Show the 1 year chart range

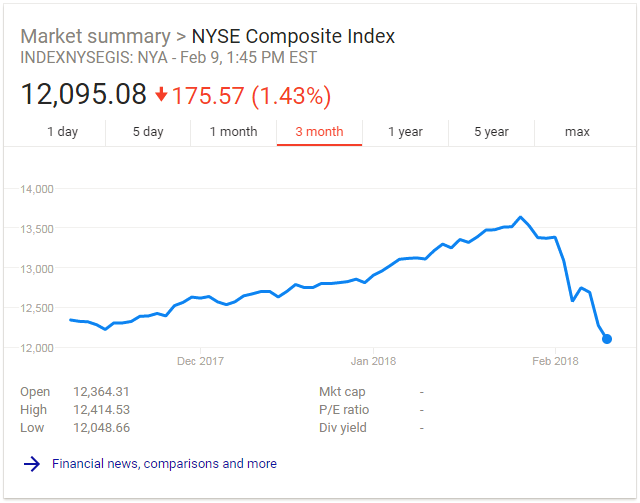(x=405, y=132)
